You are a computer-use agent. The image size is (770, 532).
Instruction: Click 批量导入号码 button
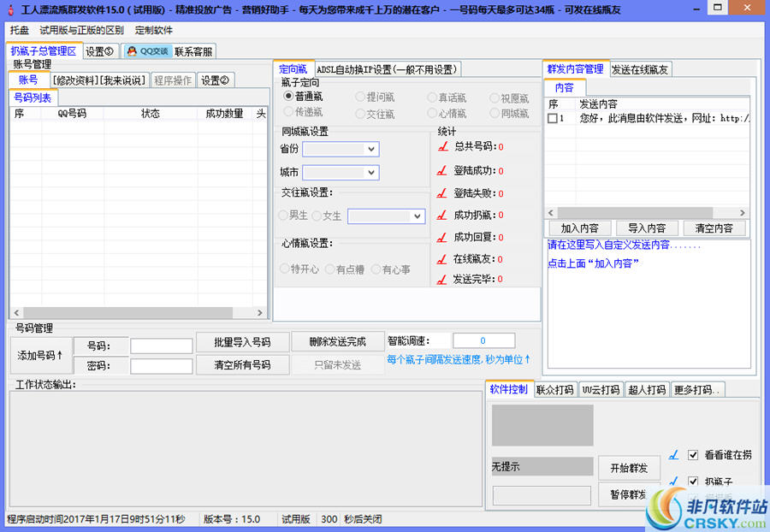tap(242, 341)
